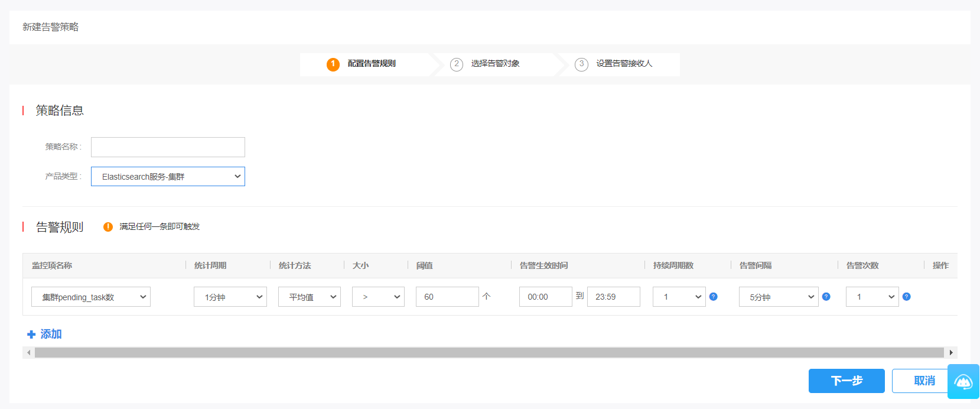
Task: Click scrollbar right arrow
Action: click(x=951, y=353)
